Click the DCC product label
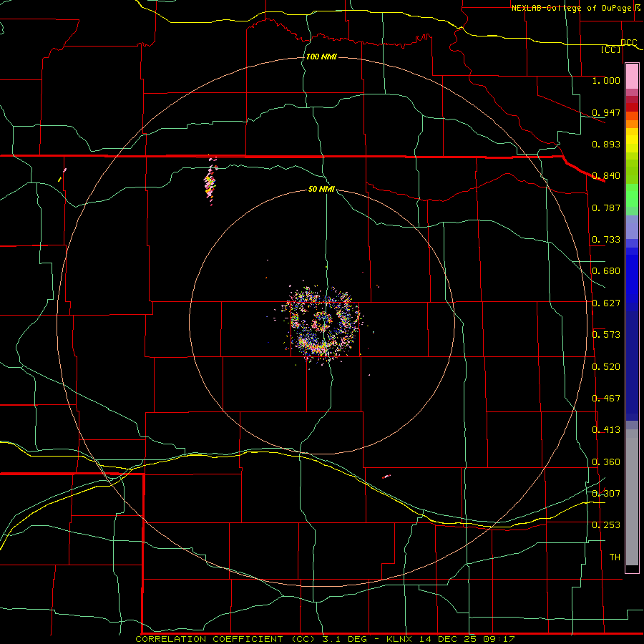The width and height of the screenshot is (644, 644). [629, 43]
